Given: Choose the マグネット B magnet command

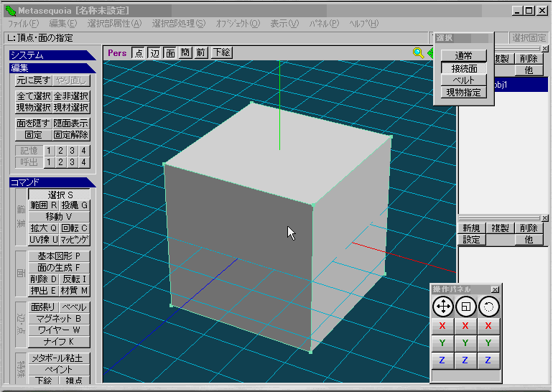Looking at the screenshot, I should tap(59, 319).
